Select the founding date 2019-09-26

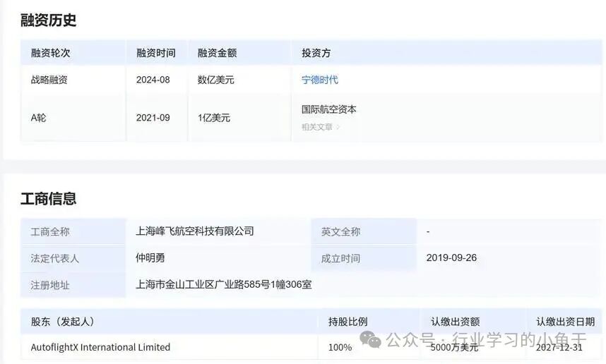[451, 258]
